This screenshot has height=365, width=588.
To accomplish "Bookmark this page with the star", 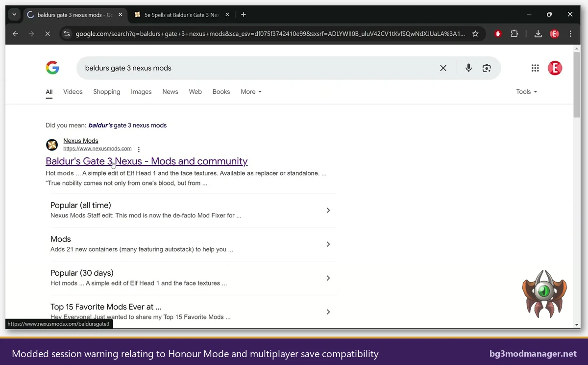I will click(475, 34).
